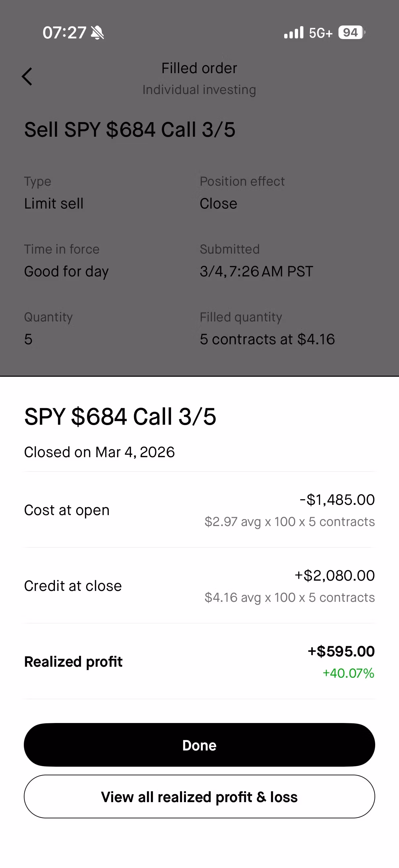
Task: Tap the Filled order page title
Action: coord(199,68)
